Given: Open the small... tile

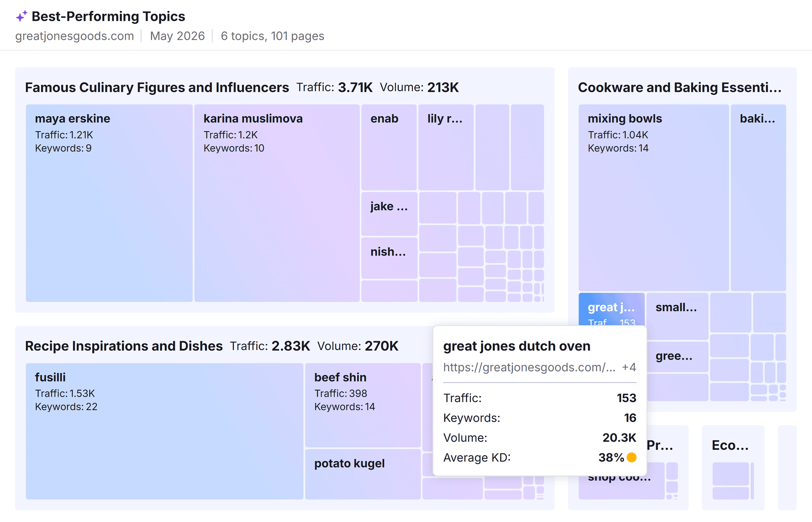Looking at the screenshot, I should [677, 316].
